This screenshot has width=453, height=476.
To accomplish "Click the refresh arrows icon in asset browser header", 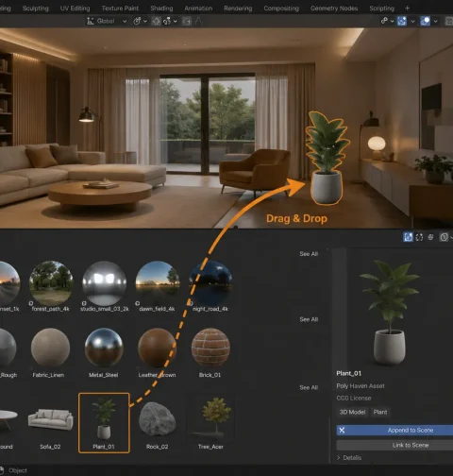I will pyautogui.click(x=419, y=237).
